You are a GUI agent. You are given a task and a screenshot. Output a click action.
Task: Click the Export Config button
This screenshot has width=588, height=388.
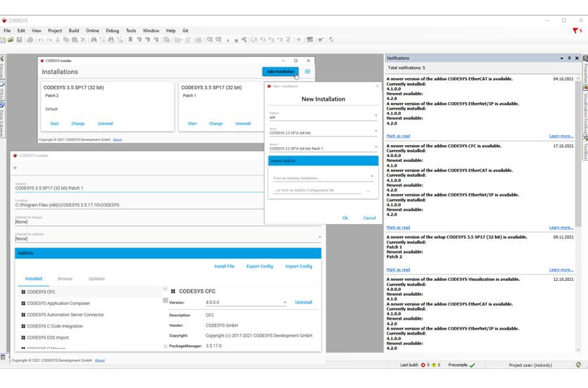point(260,267)
